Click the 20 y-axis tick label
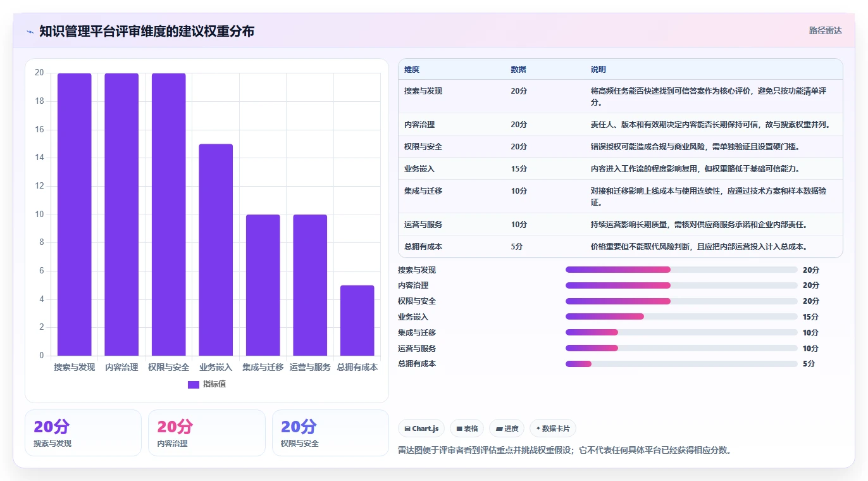Image resolution: width=868 pixels, height=481 pixels. (39, 73)
